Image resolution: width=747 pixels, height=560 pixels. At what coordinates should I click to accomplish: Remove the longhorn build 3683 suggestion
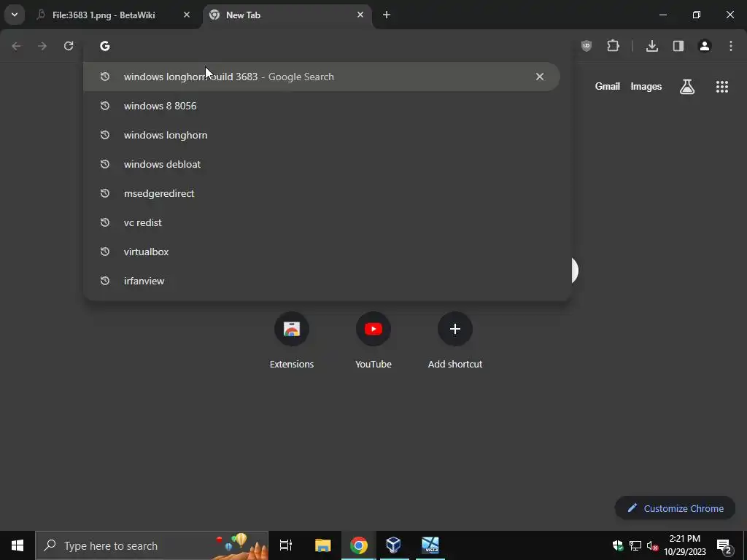coord(540,77)
